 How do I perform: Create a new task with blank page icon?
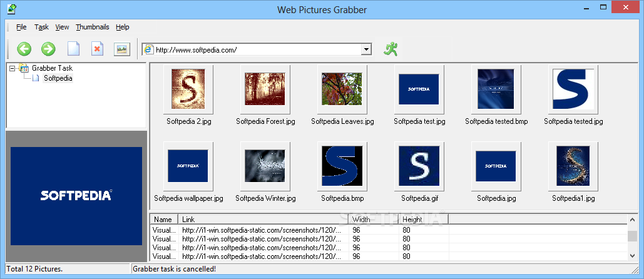coord(73,49)
